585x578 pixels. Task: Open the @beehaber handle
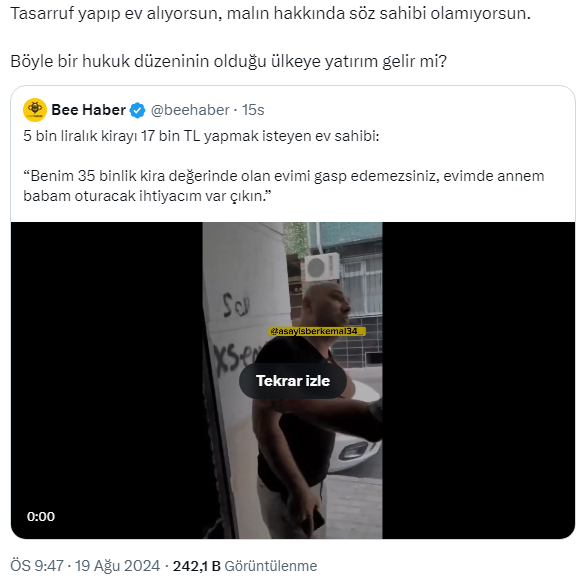[190, 110]
